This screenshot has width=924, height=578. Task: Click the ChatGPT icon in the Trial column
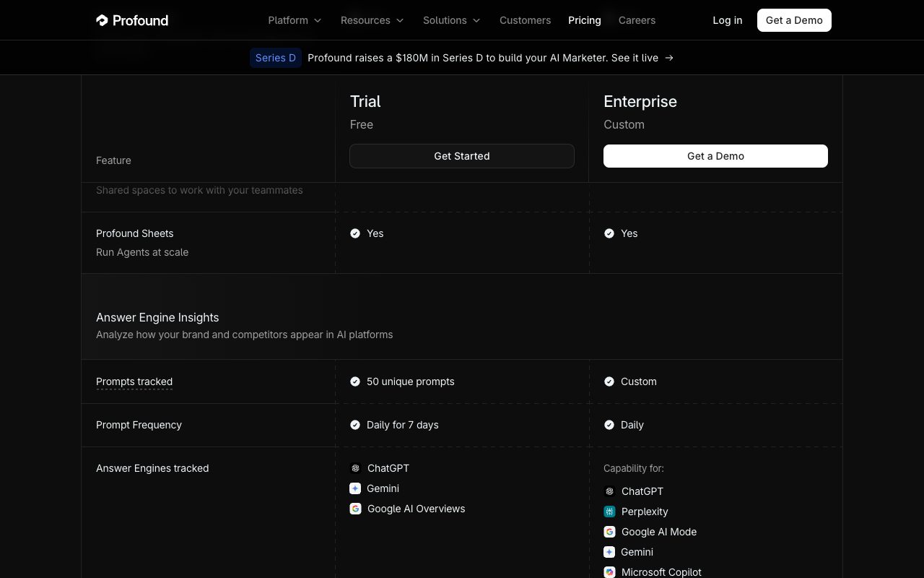coord(355,468)
